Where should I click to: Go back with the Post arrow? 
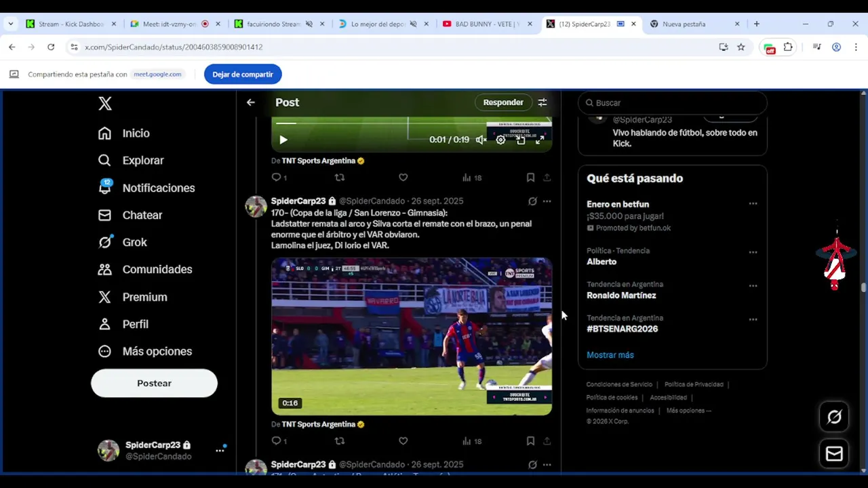[x=251, y=102]
